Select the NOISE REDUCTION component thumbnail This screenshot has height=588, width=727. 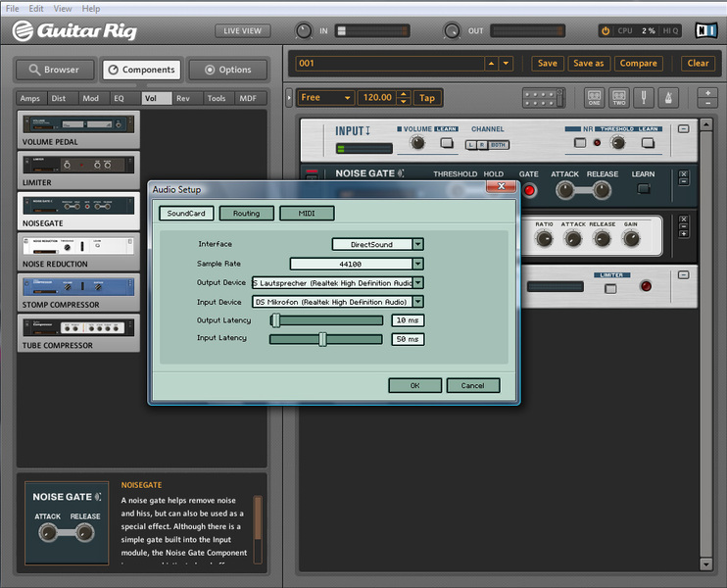coord(78,252)
